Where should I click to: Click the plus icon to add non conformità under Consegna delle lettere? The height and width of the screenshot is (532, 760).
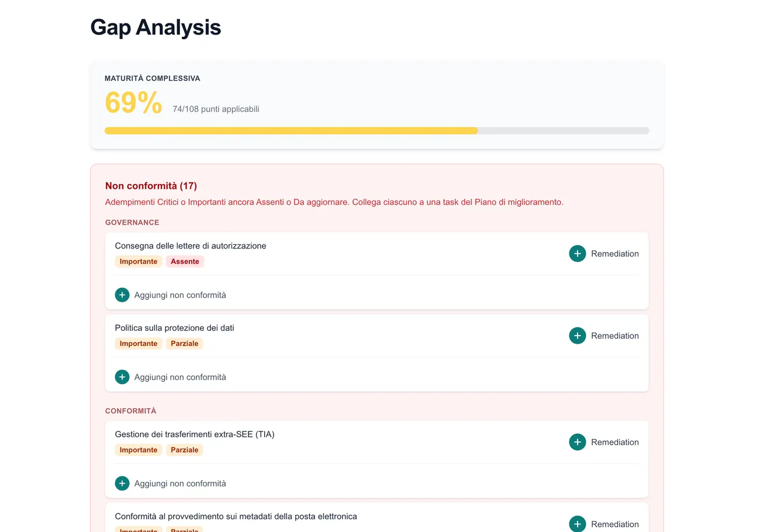tap(122, 295)
